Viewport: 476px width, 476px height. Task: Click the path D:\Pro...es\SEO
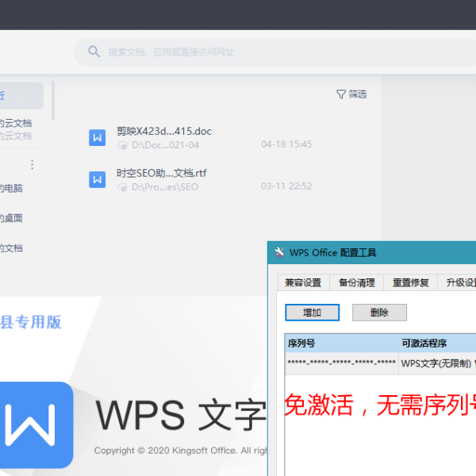click(x=165, y=187)
